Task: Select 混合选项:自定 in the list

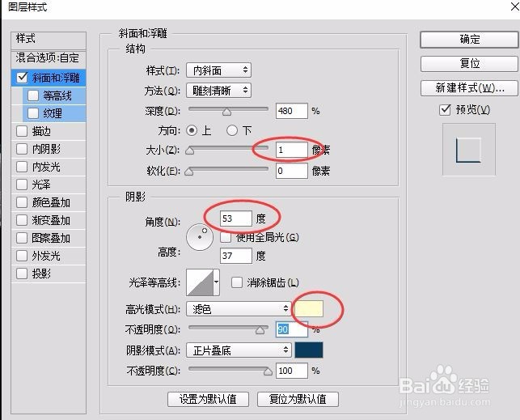Action: (x=49, y=59)
